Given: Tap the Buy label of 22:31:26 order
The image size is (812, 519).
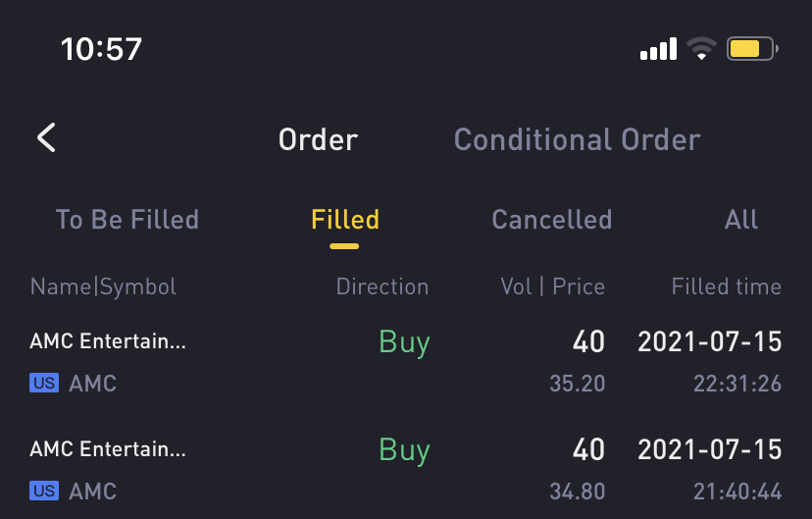Looking at the screenshot, I should [404, 342].
